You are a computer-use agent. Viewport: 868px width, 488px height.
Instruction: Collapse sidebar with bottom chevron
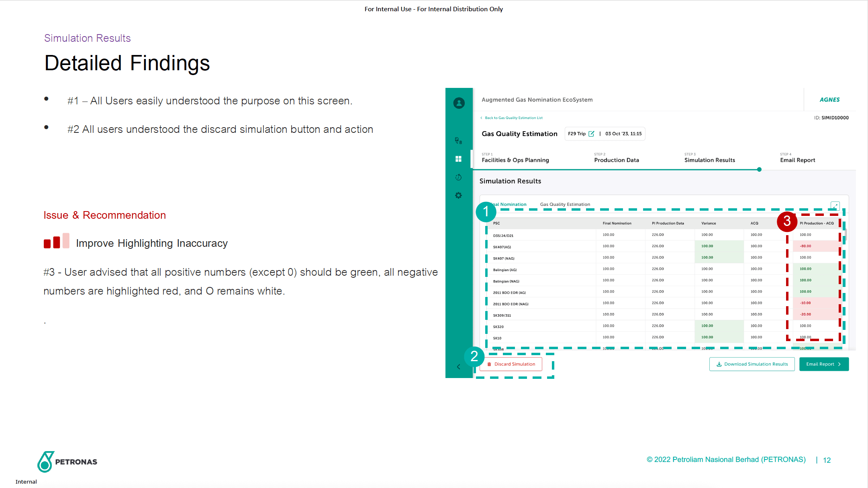click(x=458, y=367)
